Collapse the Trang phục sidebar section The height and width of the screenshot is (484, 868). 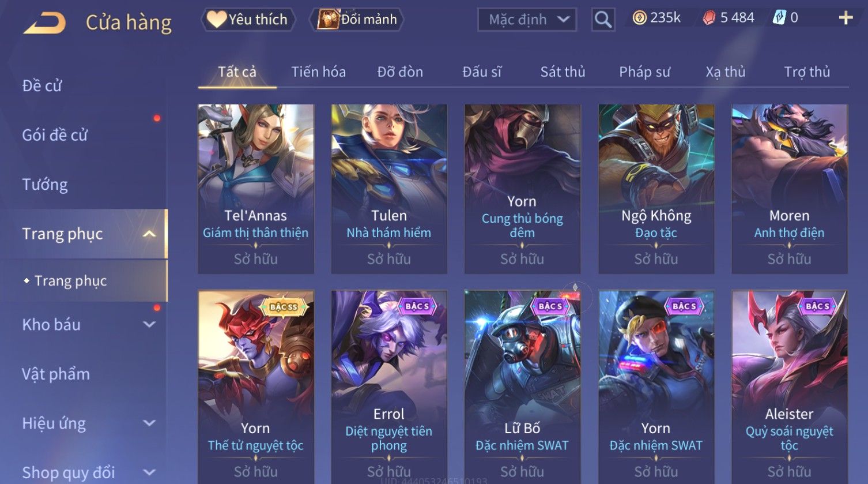(x=149, y=234)
